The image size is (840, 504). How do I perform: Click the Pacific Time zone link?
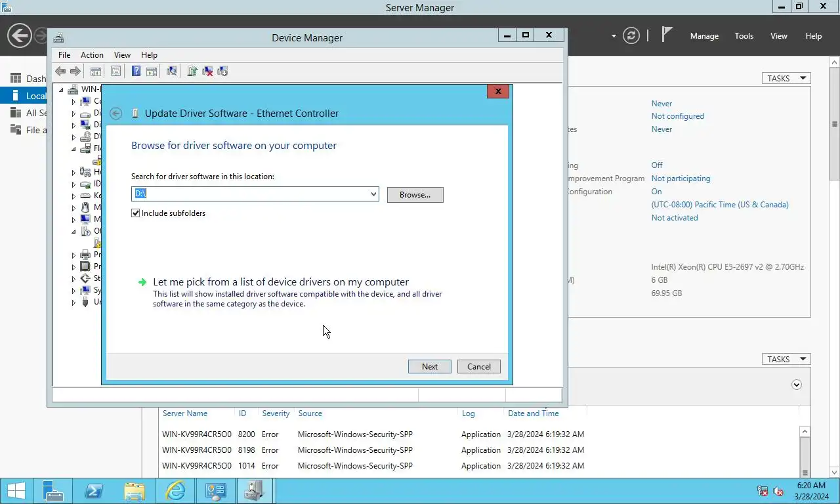720,205
